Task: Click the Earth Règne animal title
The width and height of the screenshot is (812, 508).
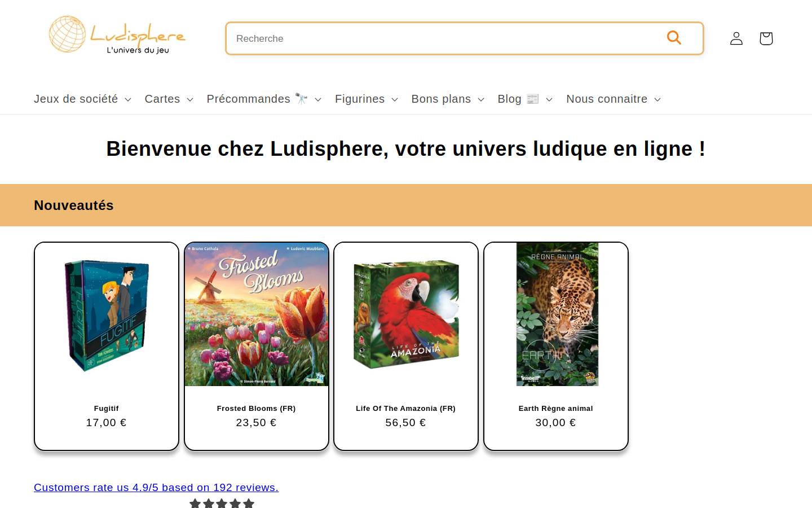Action: tap(556, 408)
